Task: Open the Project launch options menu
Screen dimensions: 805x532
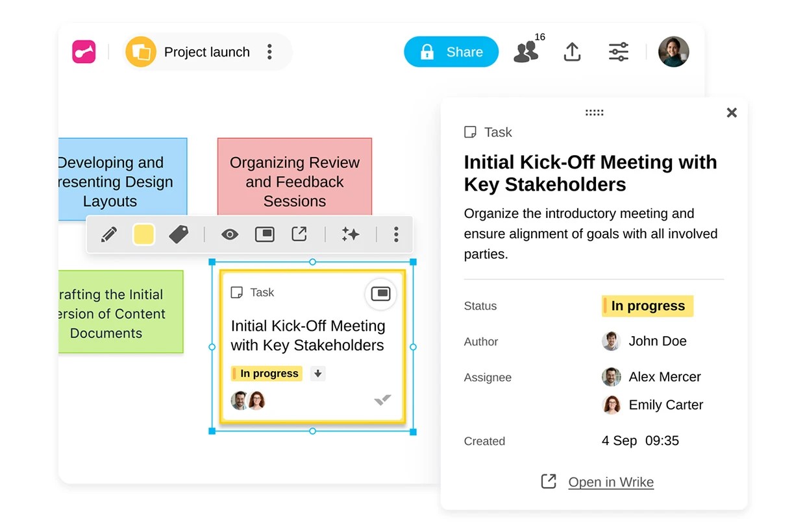Action: click(x=269, y=52)
